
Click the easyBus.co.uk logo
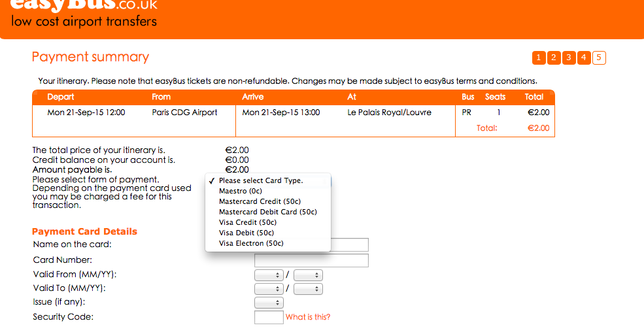pos(84,5)
